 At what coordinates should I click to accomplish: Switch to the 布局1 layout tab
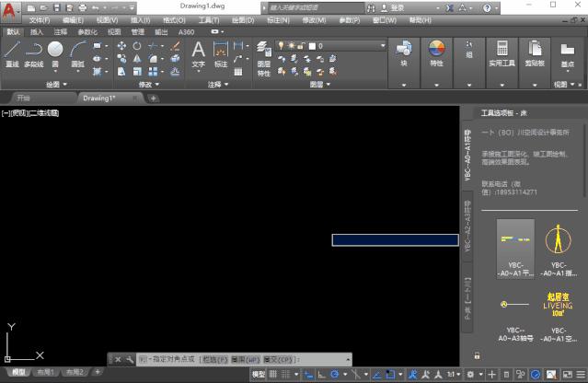point(44,372)
